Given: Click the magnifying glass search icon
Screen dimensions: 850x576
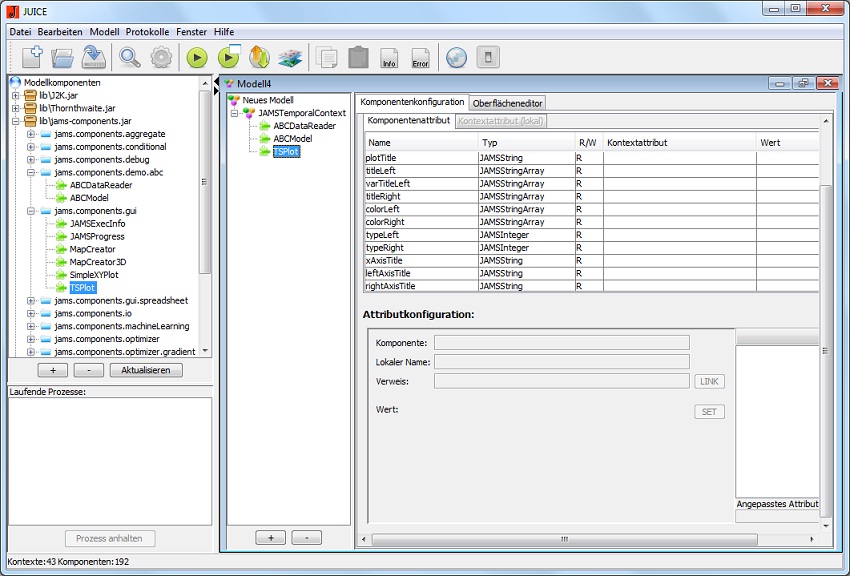Looking at the screenshot, I should click(130, 57).
